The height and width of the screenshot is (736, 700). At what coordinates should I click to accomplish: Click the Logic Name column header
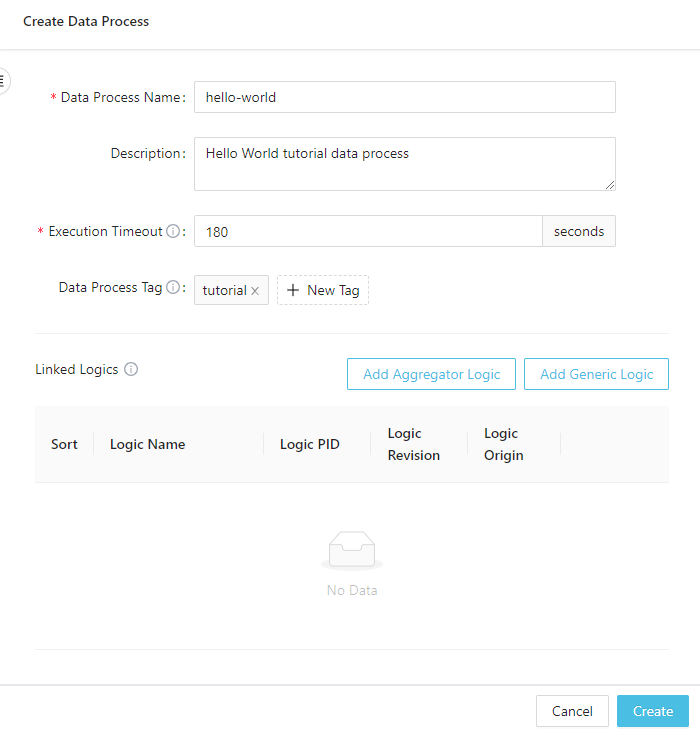tap(147, 444)
